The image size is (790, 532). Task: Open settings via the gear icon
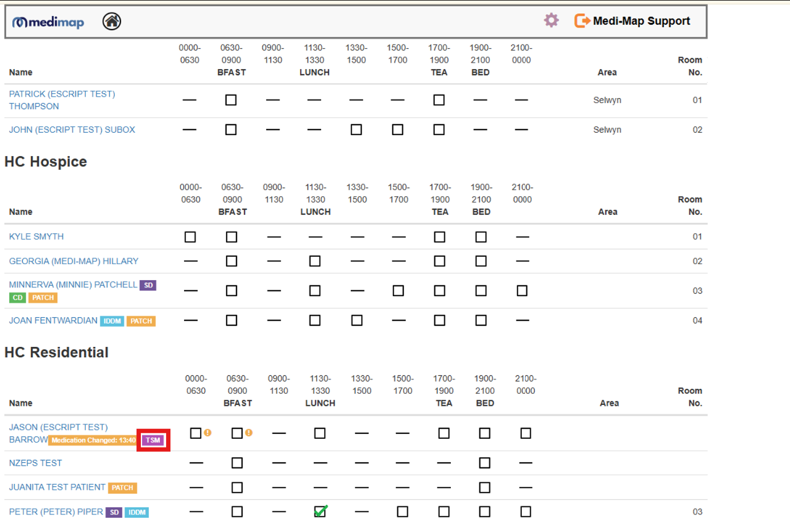(x=551, y=20)
